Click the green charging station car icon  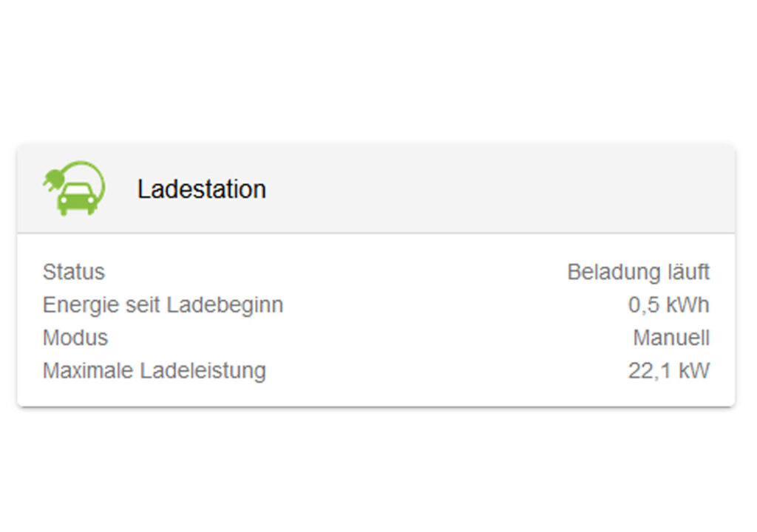[75, 191]
